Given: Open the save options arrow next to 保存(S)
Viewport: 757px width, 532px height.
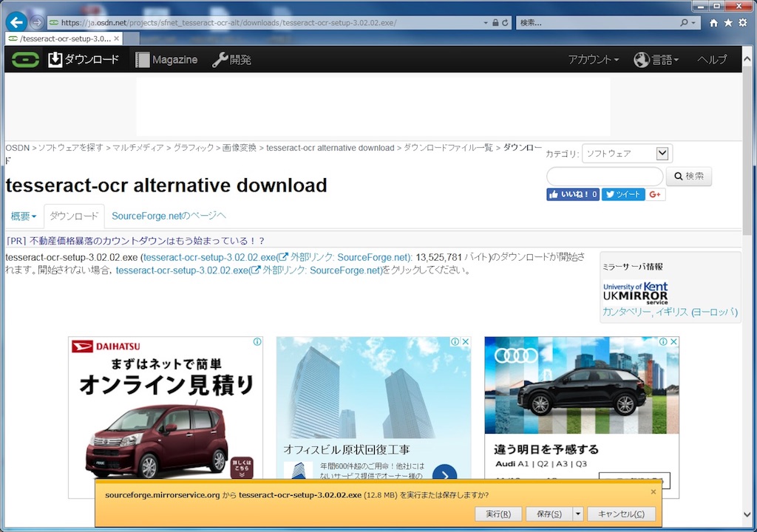Looking at the screenshot, I should (x=578, y=514).
